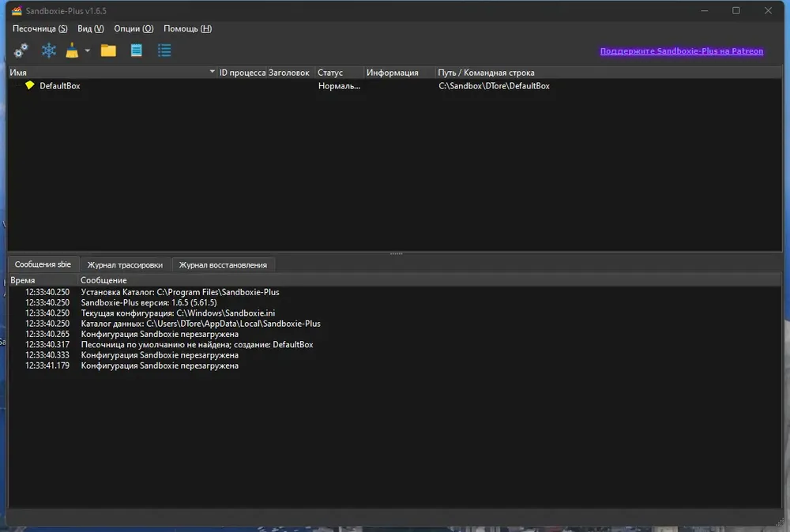Click the Имя column sort arrow
790x532 pixels.
click(212, 72)
